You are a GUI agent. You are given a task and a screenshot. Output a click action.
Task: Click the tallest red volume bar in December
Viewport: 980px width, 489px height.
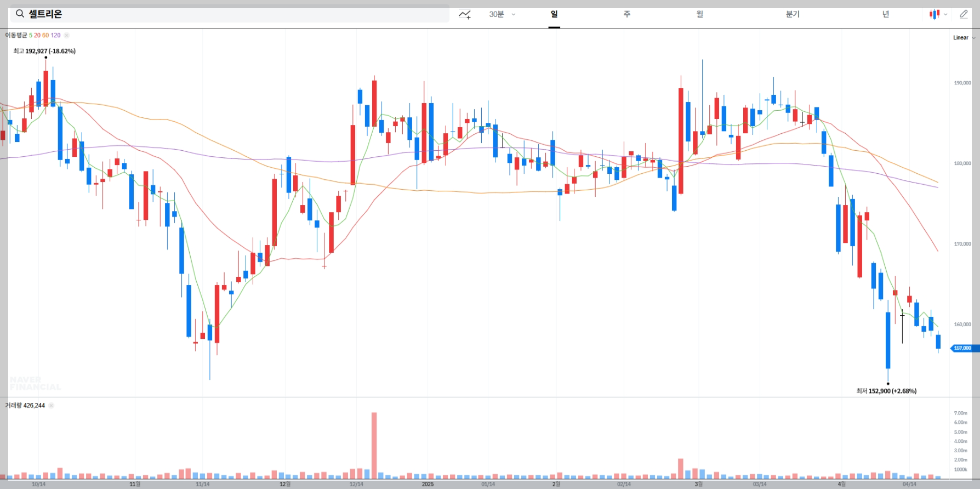374,446
